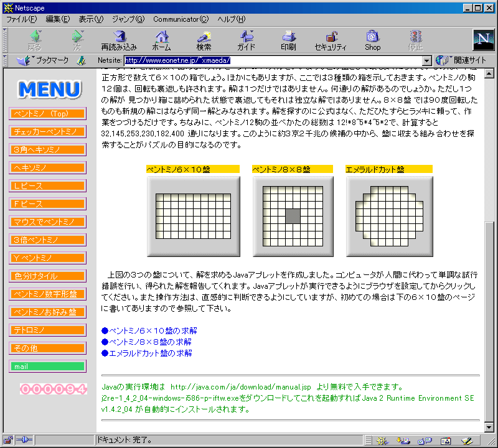
Task: Click the page location icon beside Netsite
Action: [x=82, y=60]
